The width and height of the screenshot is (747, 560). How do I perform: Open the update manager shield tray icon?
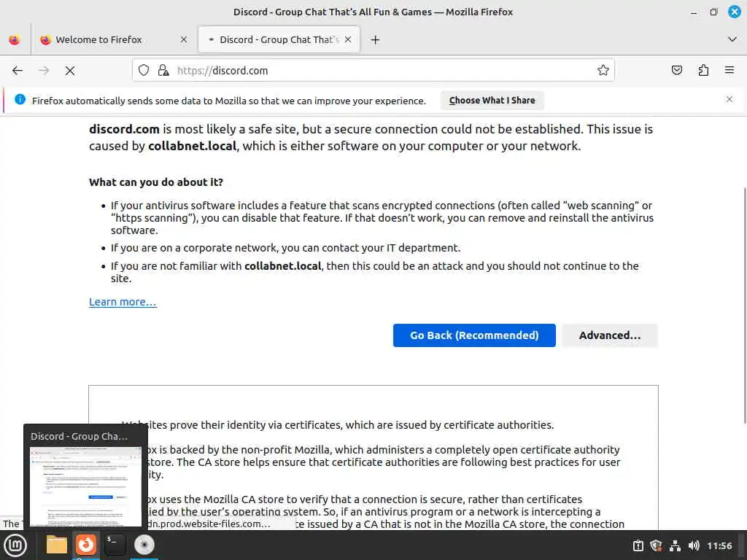coord(656,545)
